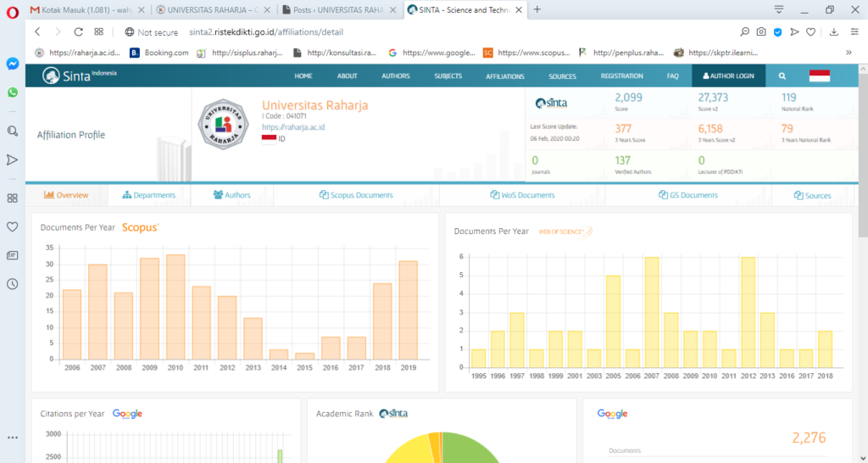
Task: Open the Scopus Documents tab
Action: pyautogui.click(x=356, y=195)
